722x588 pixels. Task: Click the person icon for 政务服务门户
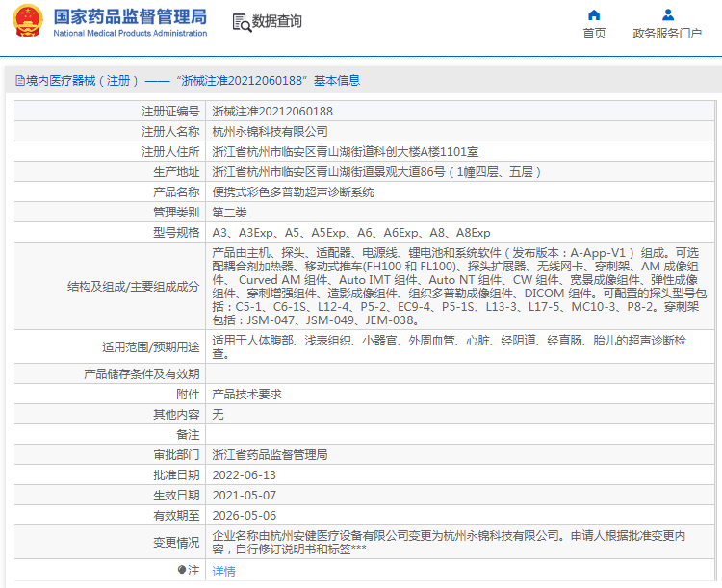667,14
